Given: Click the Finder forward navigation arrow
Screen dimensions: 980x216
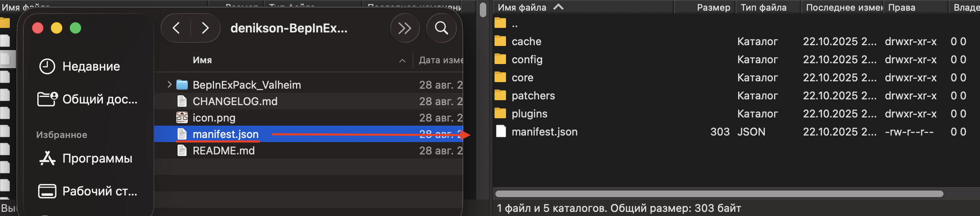Looking at the screenshot, I should (x=205, y=28).
